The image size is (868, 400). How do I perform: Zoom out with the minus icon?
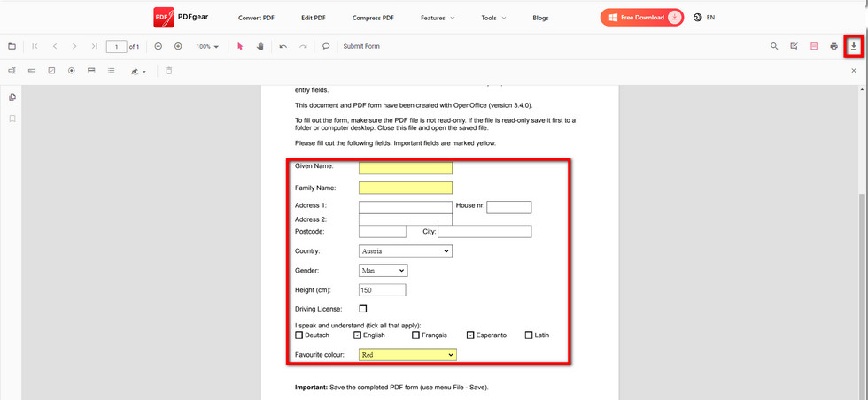click(159, 47)
